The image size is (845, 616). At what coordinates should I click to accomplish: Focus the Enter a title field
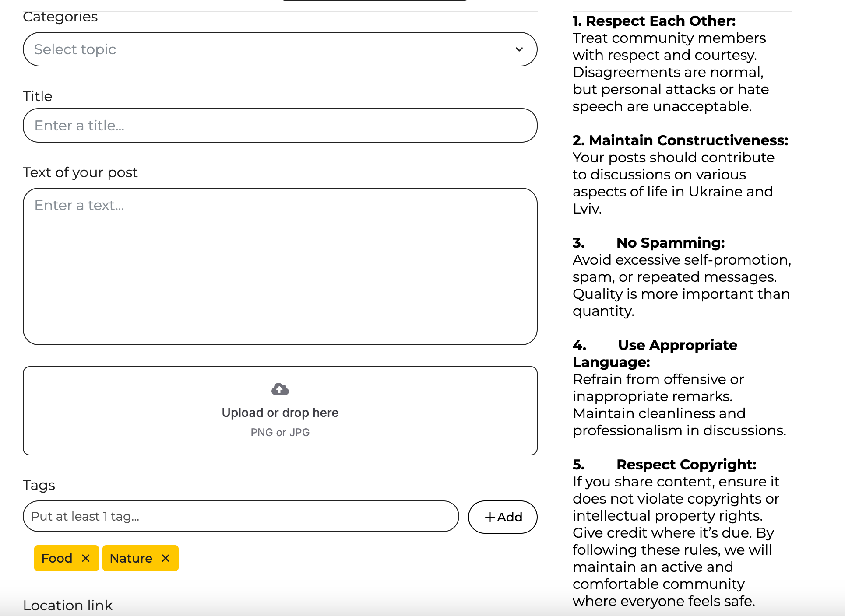pos(280,126)
